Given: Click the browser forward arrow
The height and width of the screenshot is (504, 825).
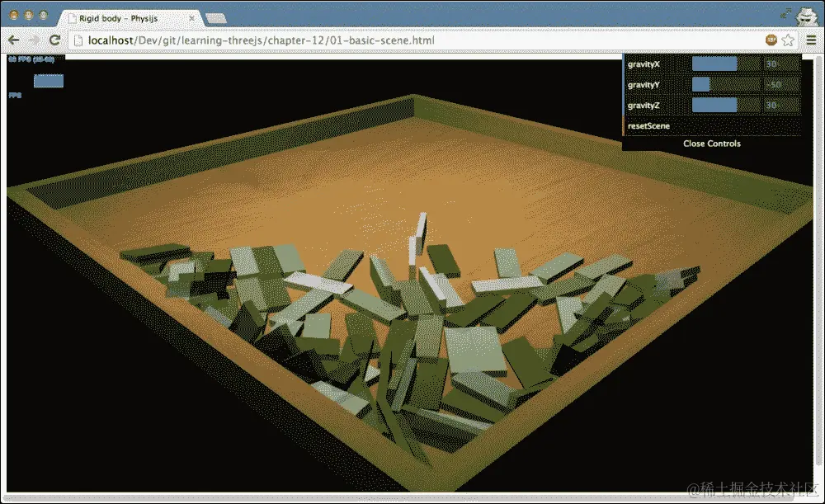Looking at the screenshot, I should tap(34, 40).
